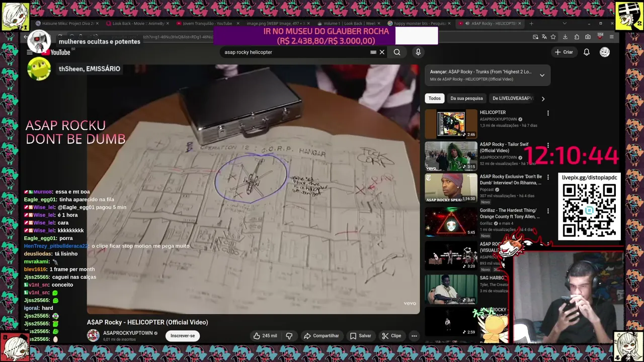Open Gorillaz The Hardest Thing thumbnail
The height and width of the screenshot is (362, 644).
[x=451, y=221]
